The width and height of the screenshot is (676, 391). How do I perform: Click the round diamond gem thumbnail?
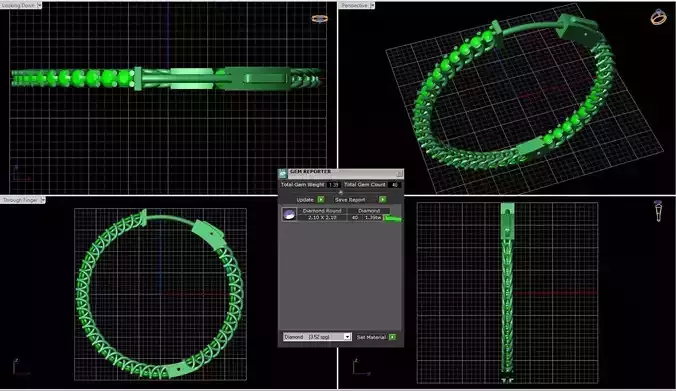tap(289, 214)
